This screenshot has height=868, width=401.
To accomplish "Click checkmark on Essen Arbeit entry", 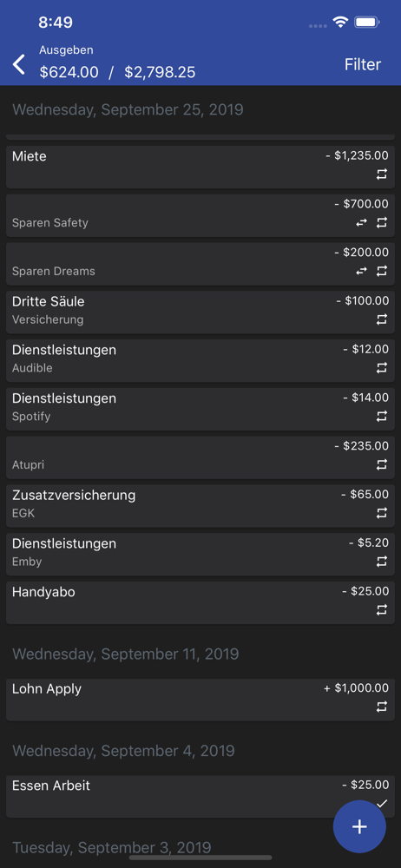I will tap(382, 803).
